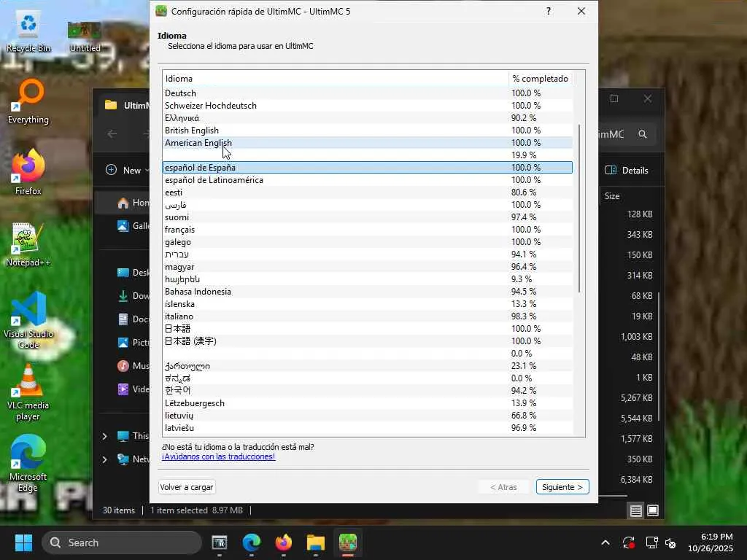This screenshot has height=560, width=747.
Task: Sort by the Idioma column header
Action: tap(336, 79)
